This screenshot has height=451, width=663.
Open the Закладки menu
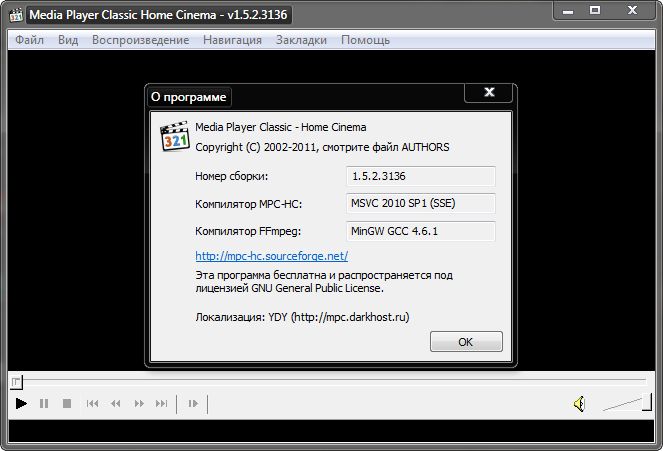click(x=301, y=40)
